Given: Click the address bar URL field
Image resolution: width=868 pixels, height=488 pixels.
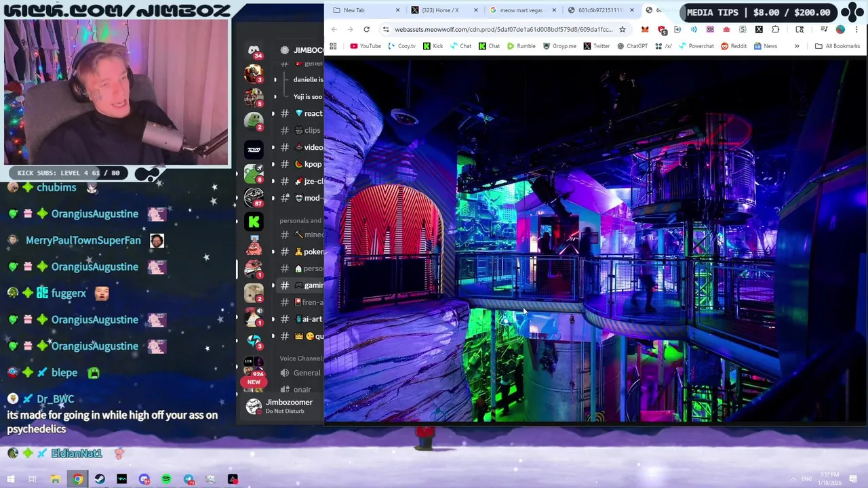Looking at the screenshot, I should pos(503,29).
